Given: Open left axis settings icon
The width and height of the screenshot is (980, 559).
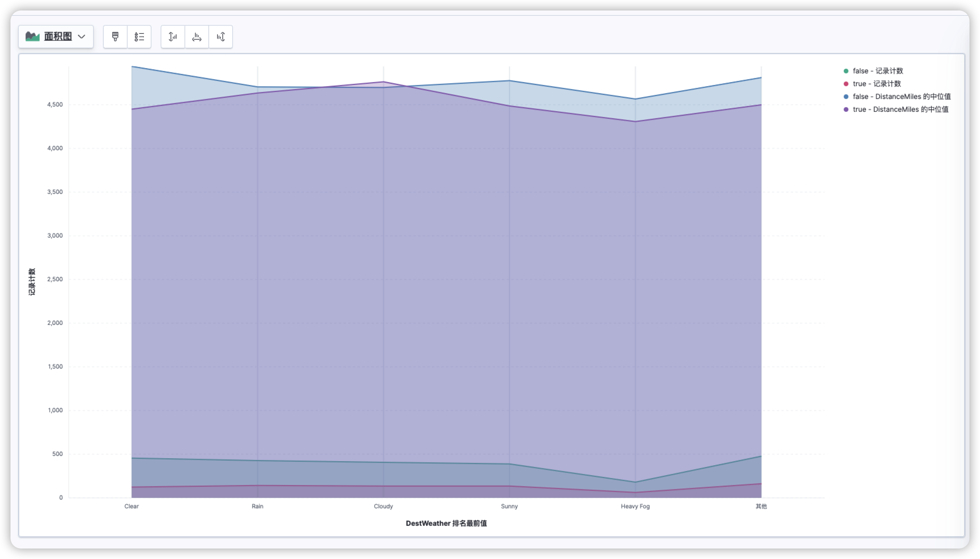Looking at the screenshot, I should click(x=173, y=36).
